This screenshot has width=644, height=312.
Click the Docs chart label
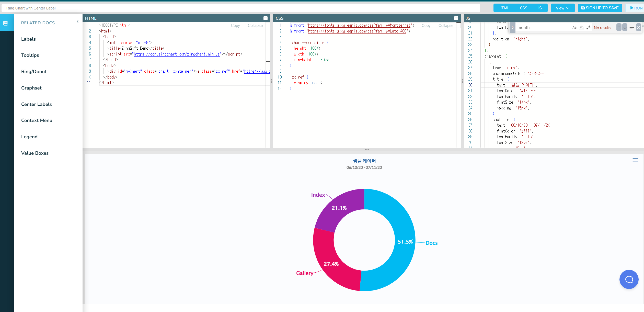[x=431, y=243]
